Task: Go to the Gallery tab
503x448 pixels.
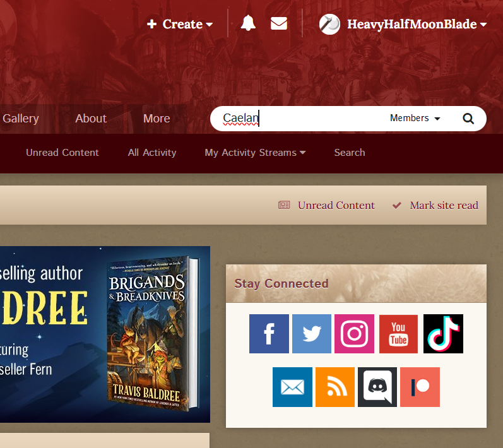Action: pos(20,119)
